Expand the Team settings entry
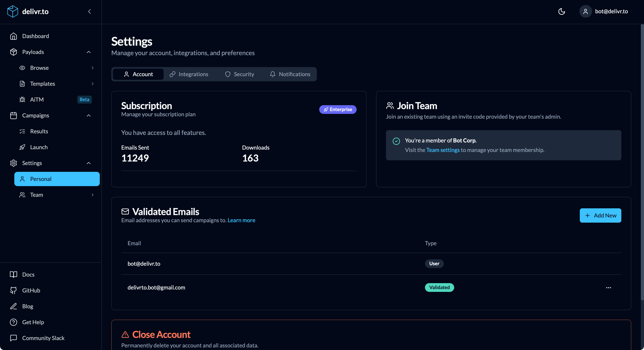This screenshot has height=350, width=644. pyautogui.click(x=93, y=195)
